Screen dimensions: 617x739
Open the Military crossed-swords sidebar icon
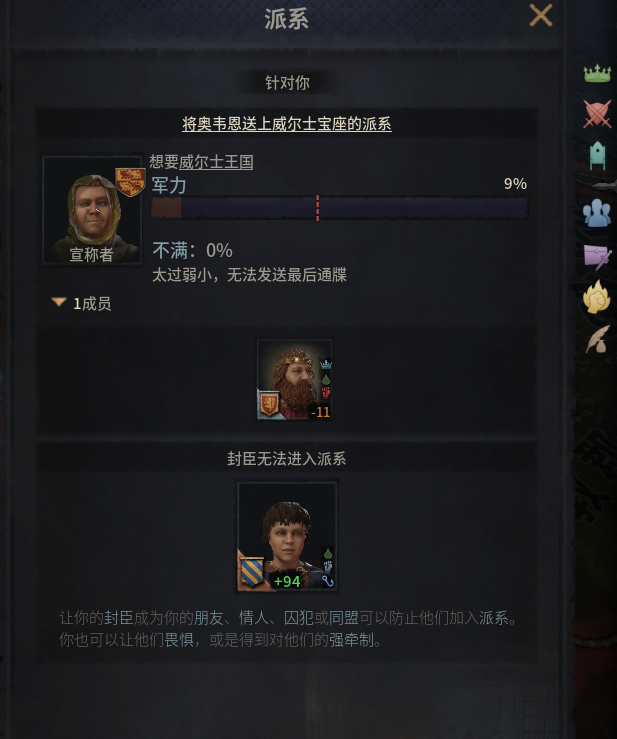click(597, 114)
